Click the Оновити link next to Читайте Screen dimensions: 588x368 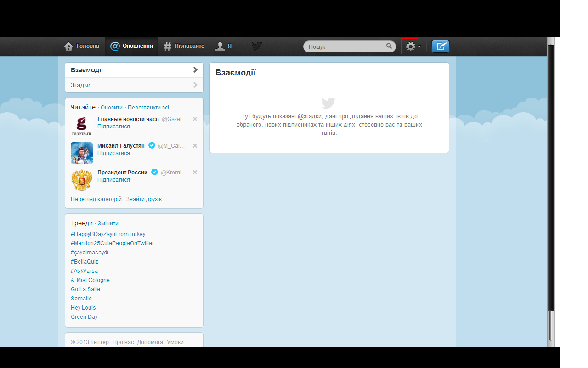tap(112, 108)
